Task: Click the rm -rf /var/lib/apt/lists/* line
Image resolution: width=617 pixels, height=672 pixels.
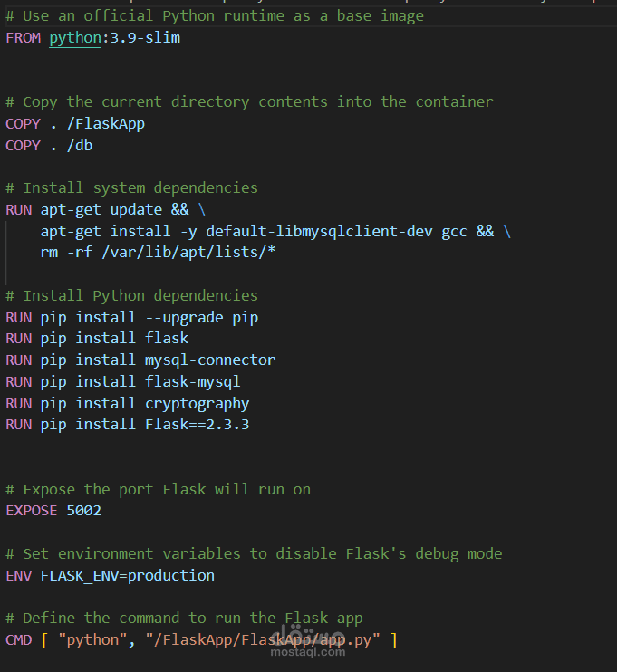Action: (158, 252)
